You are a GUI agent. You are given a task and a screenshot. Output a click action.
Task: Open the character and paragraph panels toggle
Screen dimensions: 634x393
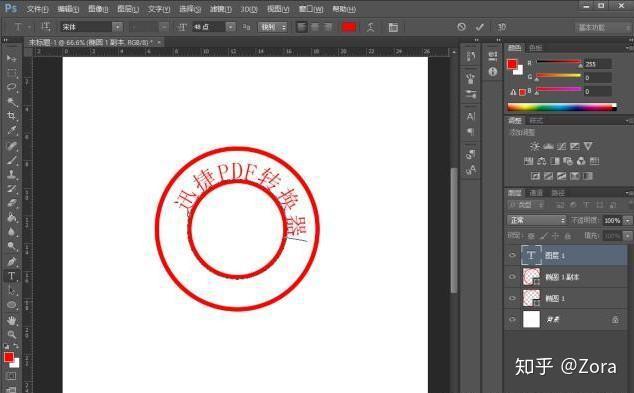click(x=393, y=27)
